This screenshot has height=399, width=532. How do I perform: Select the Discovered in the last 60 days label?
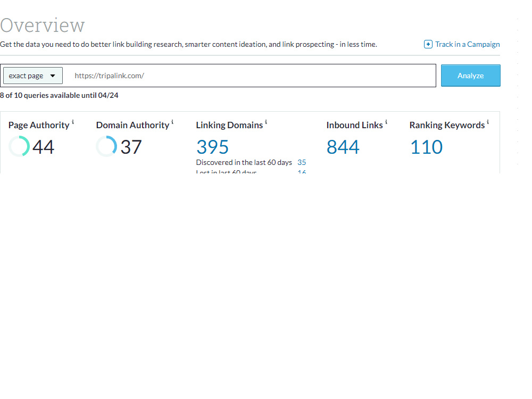pyautogui.click(x=244, y=162)
